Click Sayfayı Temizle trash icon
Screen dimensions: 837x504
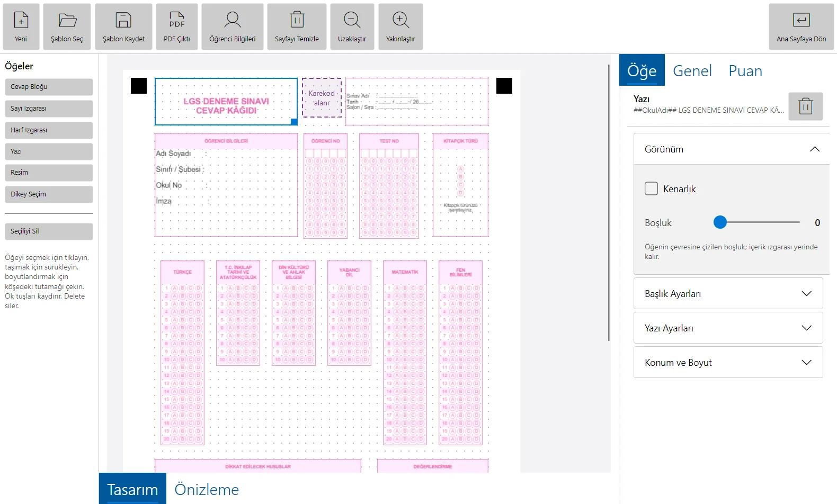(x=297, y=20)
